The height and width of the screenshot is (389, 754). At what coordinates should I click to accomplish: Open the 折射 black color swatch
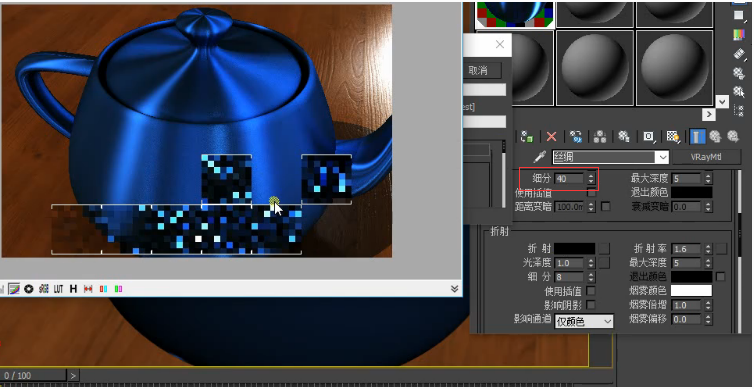[575, 249]
